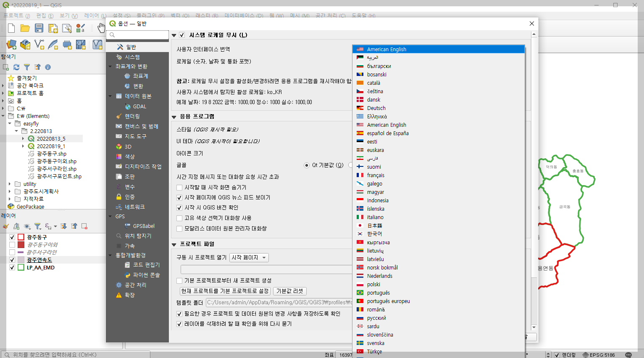Collapse all in the Browser panel
This screenshot has height=358, width=644.
[37, 67]
